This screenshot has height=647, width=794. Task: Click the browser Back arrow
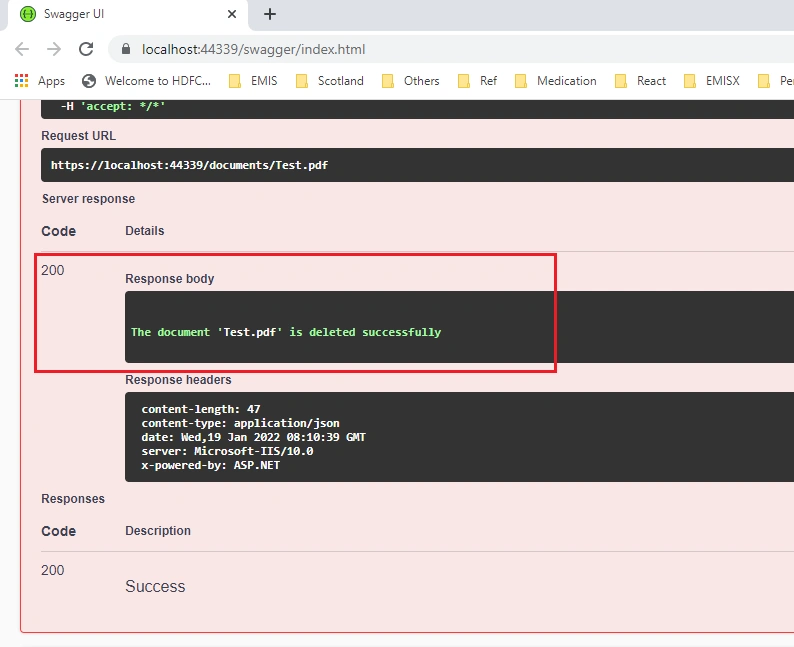(x=22, y=49)
